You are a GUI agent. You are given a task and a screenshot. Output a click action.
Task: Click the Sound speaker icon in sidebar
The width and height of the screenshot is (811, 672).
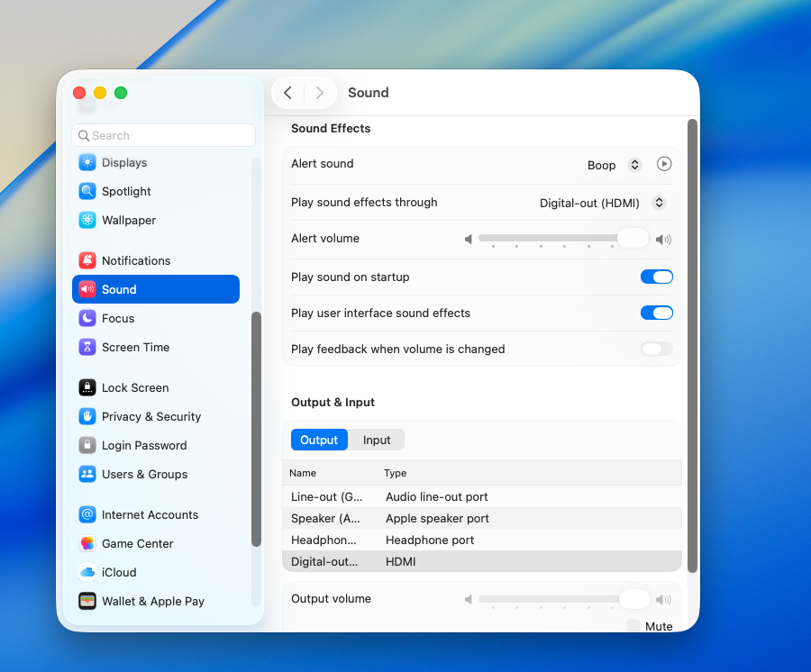tap(87, 289)
